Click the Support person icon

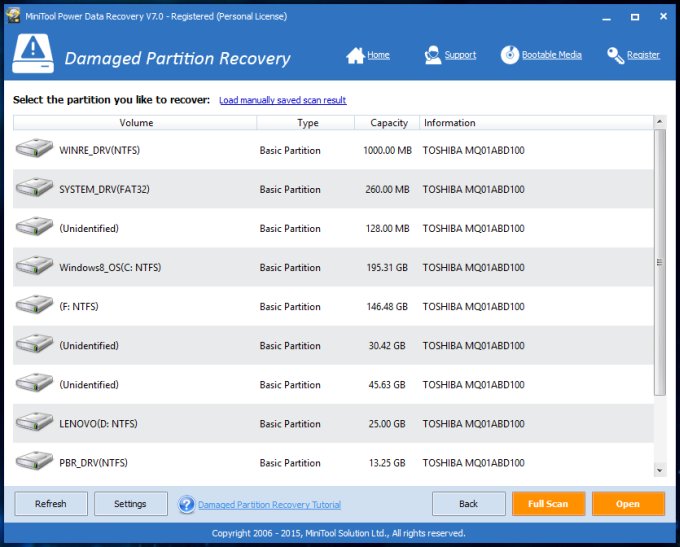click(x=432, y=55)
